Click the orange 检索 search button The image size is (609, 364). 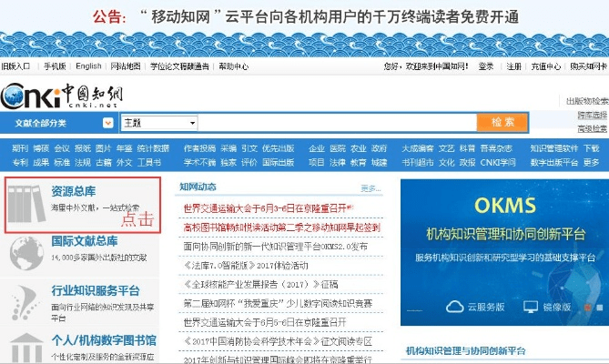pyautogui.click(x=502, y=123)
